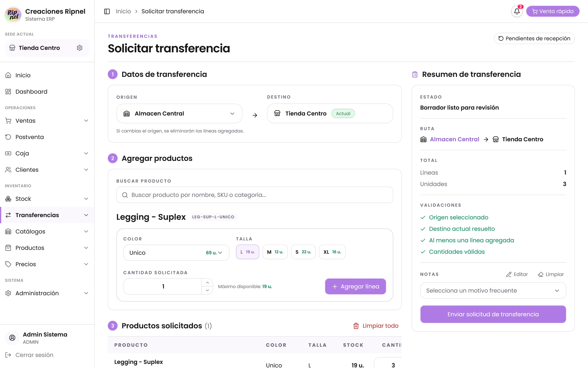The width and height of the screenshot is (588, 368).
Task: Click the Precios tag icon
Action: pyautogui.click(x=8, y=264)
